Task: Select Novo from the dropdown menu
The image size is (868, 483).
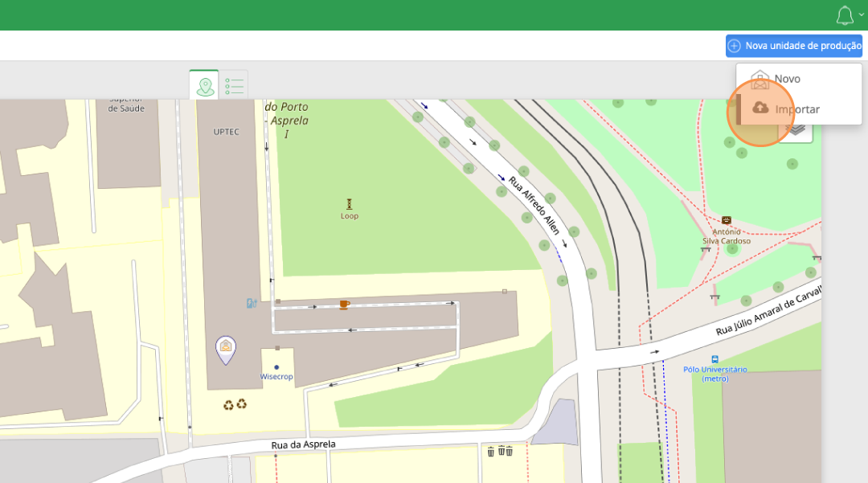Action: point(787,79)
